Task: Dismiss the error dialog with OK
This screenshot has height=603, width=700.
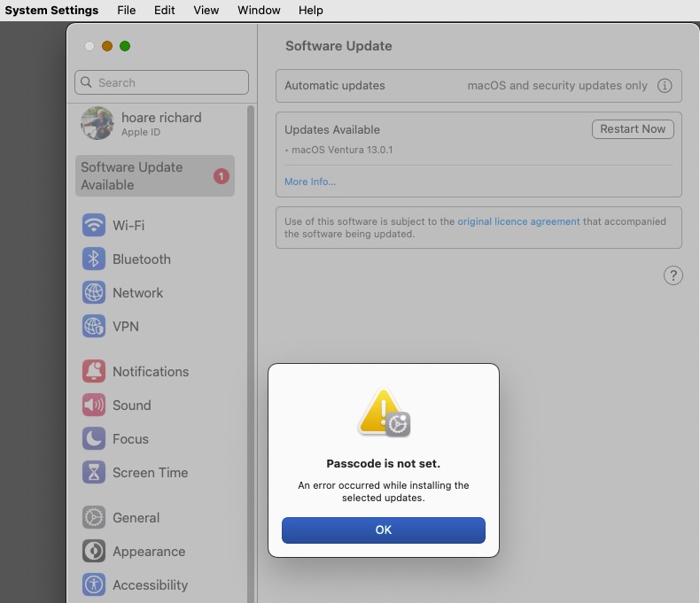Action: [x=384, y=530]
